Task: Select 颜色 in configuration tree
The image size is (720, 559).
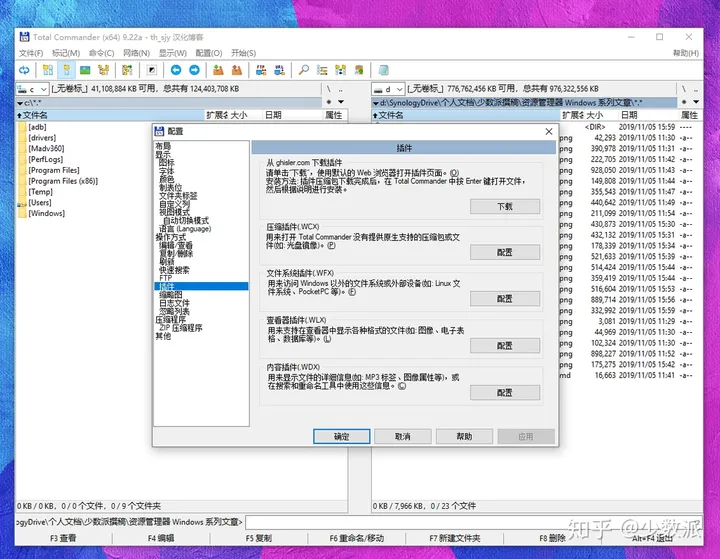Action: (167, 179)
